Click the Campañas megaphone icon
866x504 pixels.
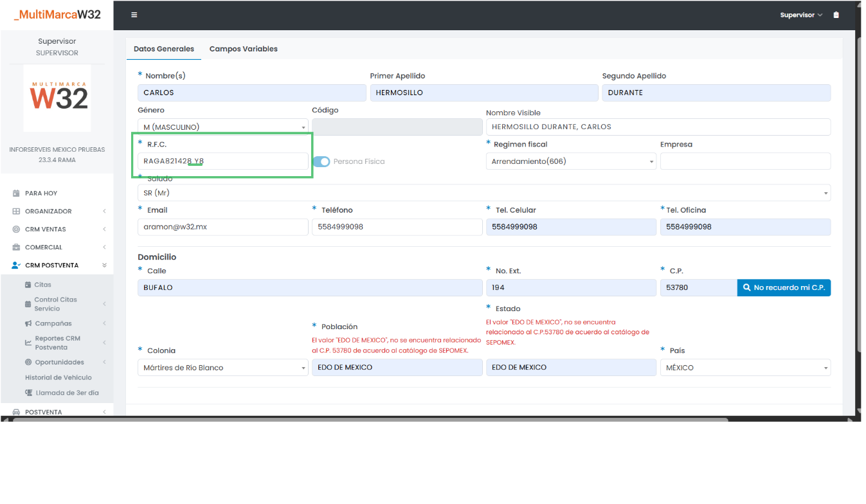(x=28, y=323)
